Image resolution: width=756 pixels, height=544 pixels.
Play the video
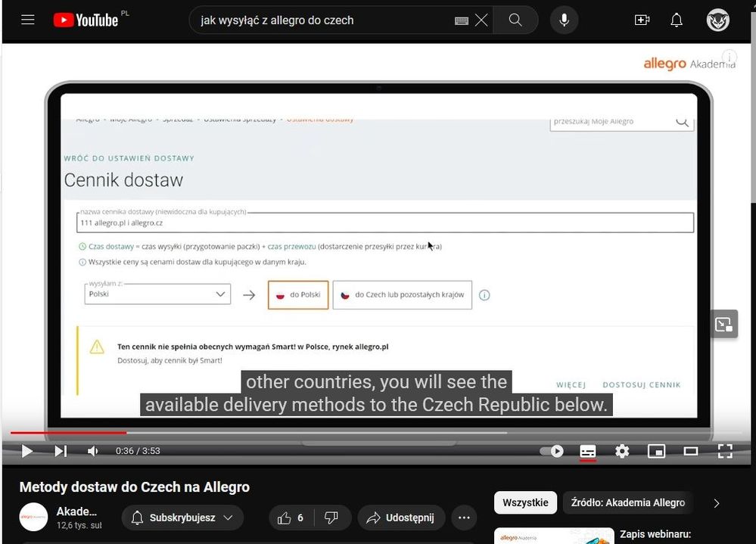(x=27, y=451)
